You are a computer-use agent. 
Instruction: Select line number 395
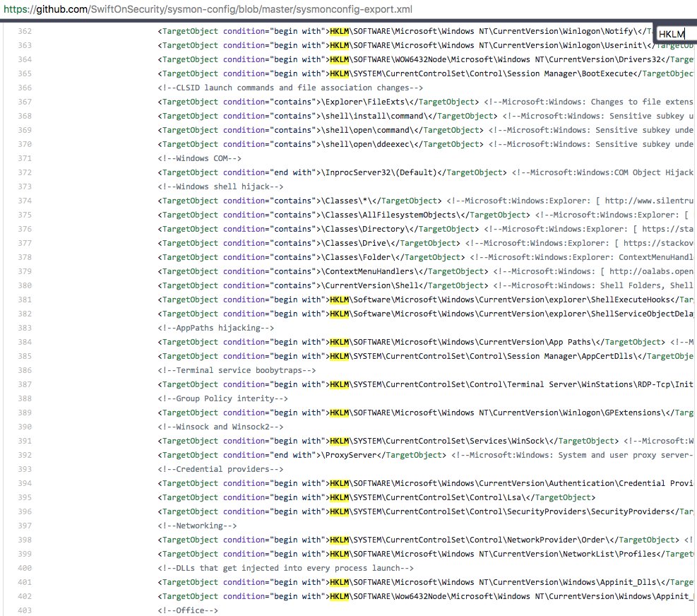pyautogui.click(x=25, y=497)
